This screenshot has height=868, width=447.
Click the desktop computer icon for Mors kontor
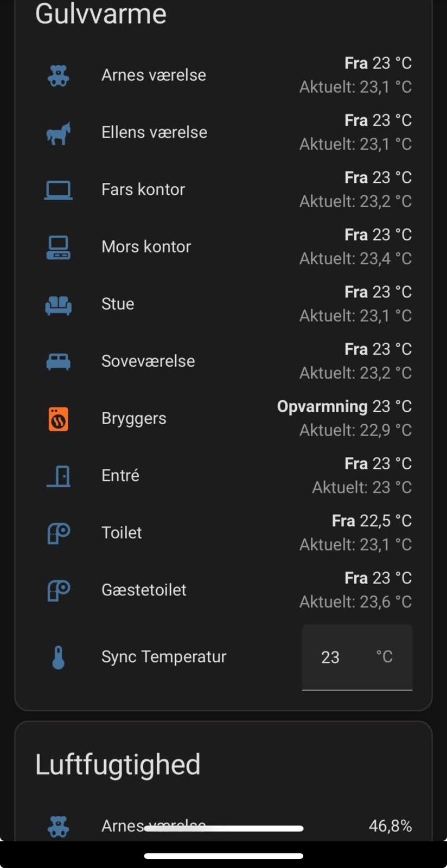click(59, 247)
